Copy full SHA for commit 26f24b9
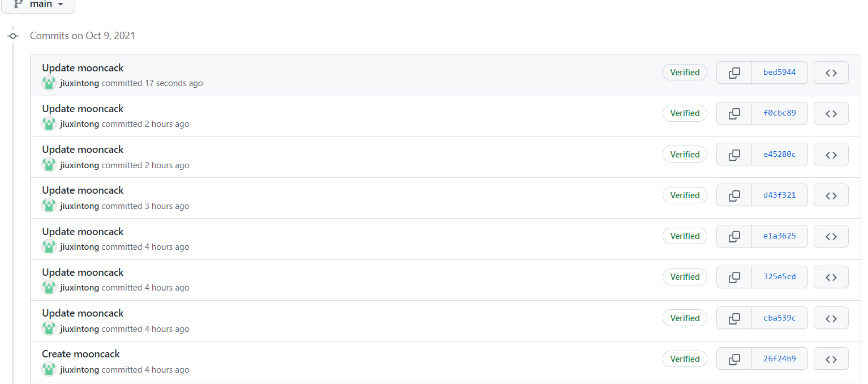Screen dimensions: 868x384 click(734, 359)
